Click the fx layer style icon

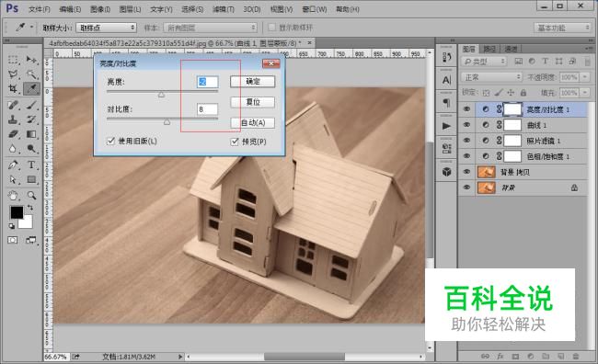pyautogui.click(x=500, y=356)
